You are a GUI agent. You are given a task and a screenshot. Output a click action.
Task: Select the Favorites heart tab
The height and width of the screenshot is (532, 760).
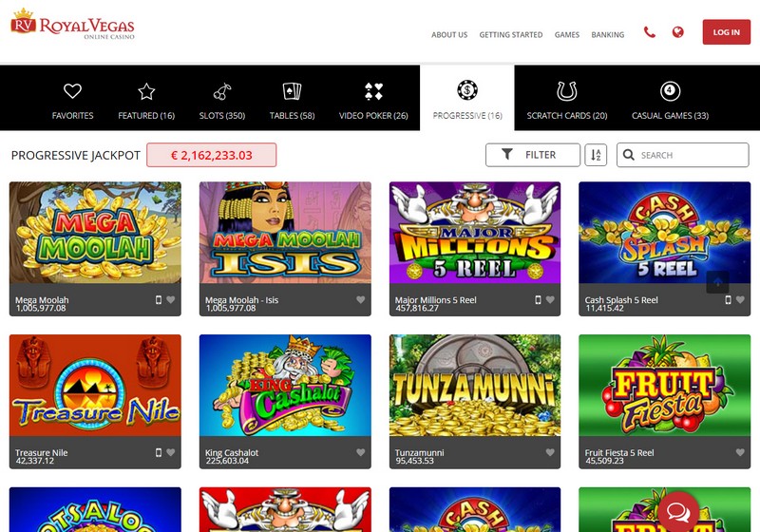(x=73, y=101)
